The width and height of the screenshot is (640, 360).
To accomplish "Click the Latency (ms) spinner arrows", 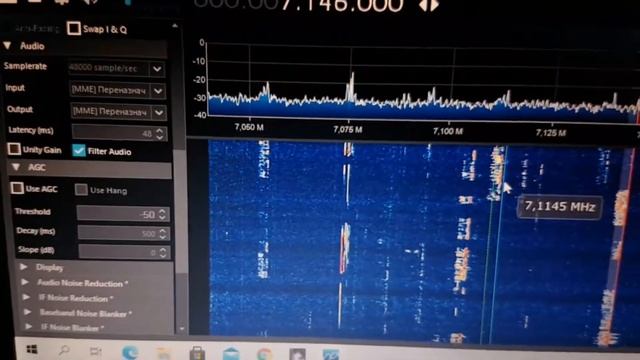I will click(160, 133).
